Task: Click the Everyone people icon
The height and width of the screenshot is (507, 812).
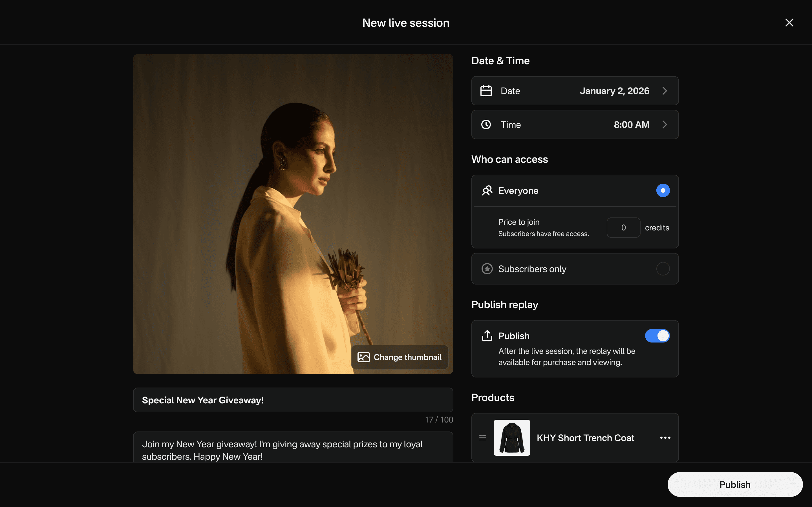Action: pyautogui.click(x=487, y=190)
